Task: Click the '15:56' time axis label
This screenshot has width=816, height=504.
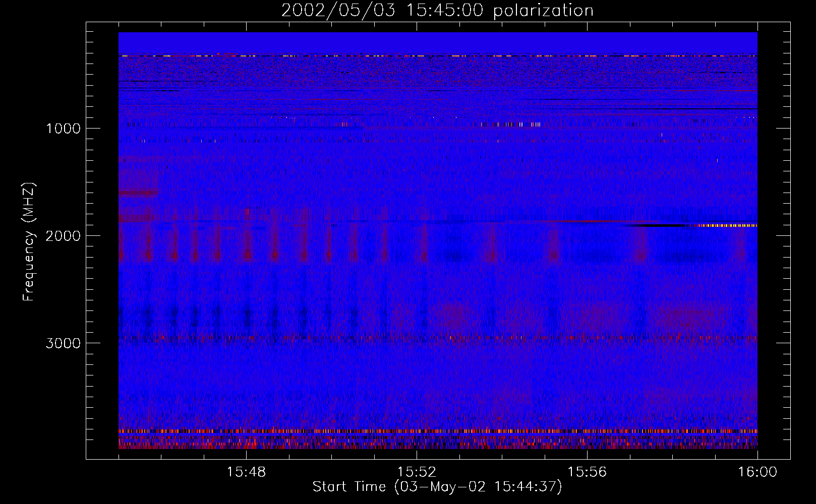Action: 587,472
